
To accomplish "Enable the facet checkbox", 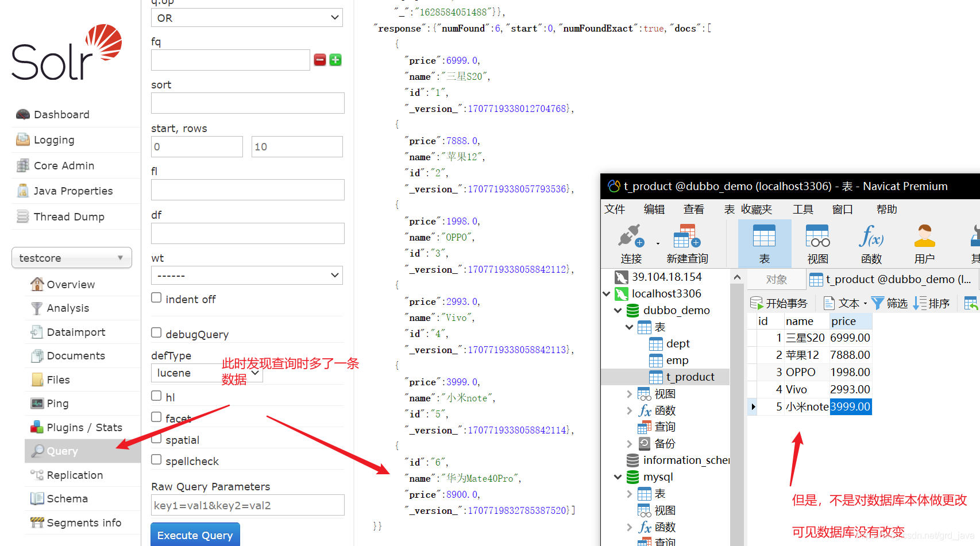I will tap(156, 417).
